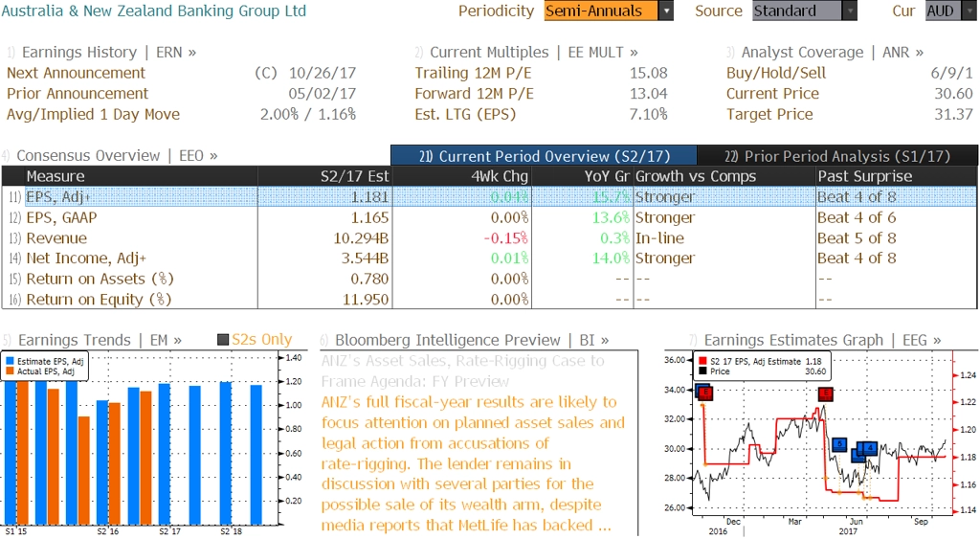The image size is (980, 539).
Task: Open Consensus Overview EEO link
Action: click(117, 156)
